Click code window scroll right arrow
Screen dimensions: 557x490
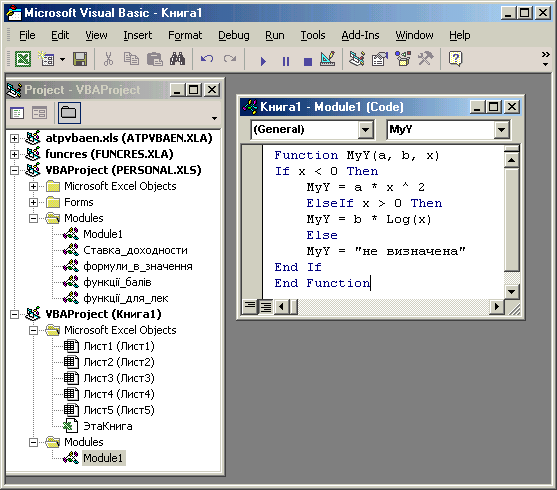496,306
